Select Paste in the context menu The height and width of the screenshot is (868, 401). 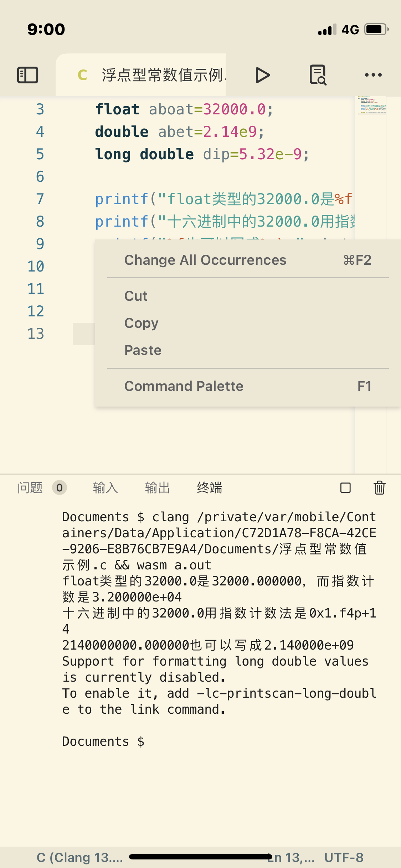pos(143,350)
